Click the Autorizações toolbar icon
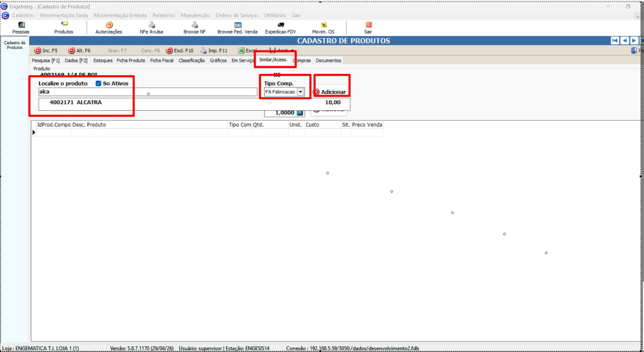 pyautogui.click(x=109, y=25)
